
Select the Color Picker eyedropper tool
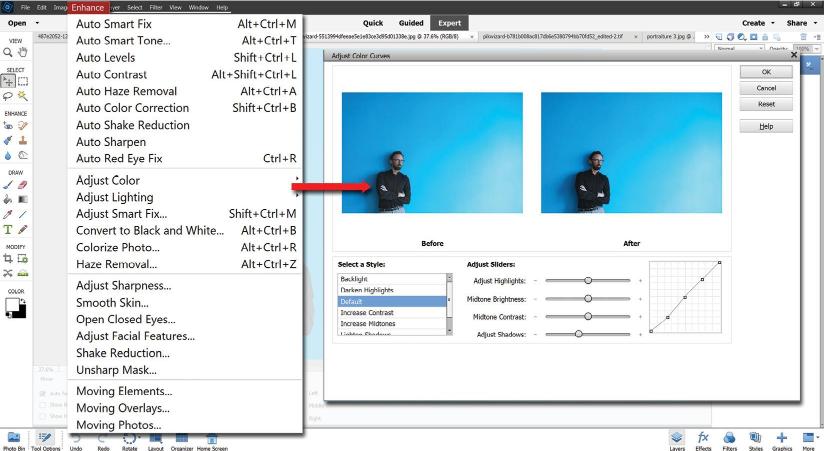click(7, 214)
